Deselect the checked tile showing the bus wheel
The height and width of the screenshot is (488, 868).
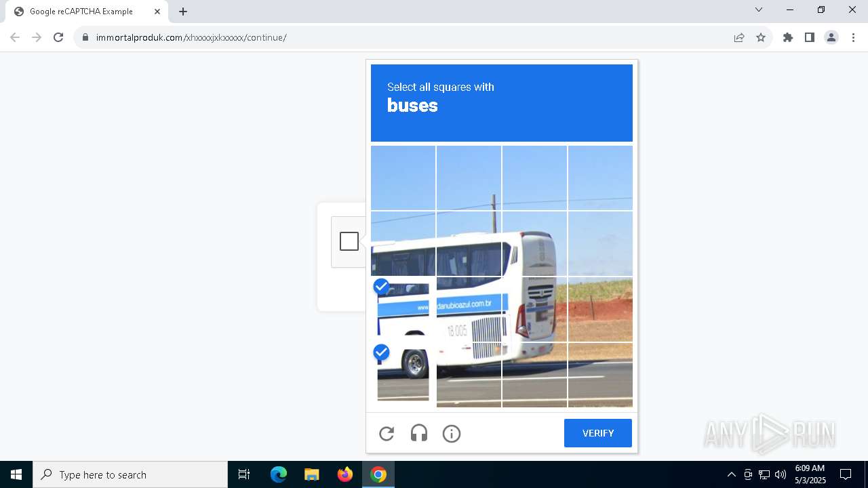[403, 375]
